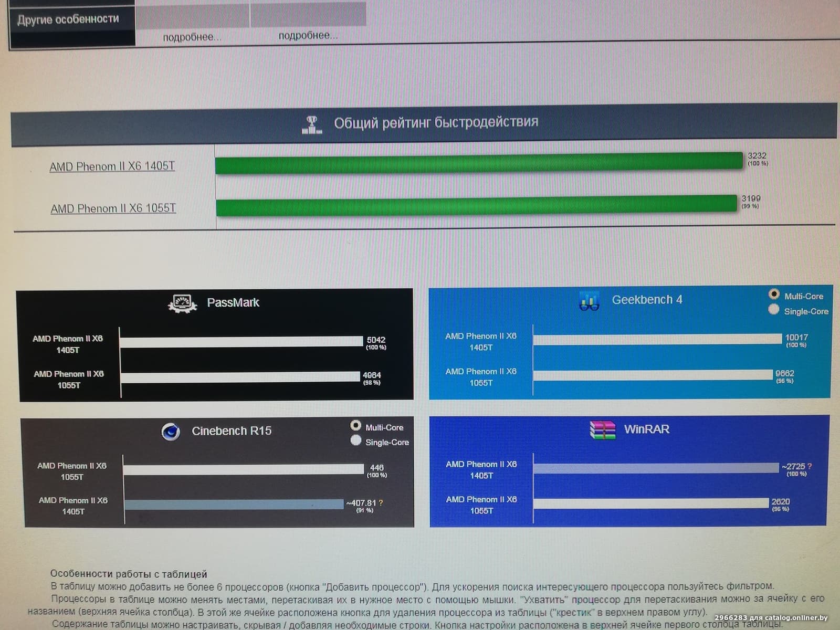
Task: Click the WinRAR score 2620
Action: click(x=781, y=501)
